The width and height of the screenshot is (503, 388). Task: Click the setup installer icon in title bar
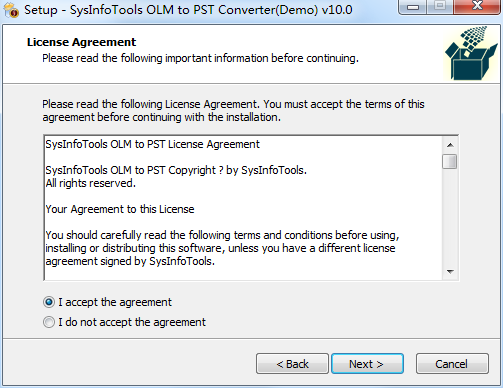11,10
